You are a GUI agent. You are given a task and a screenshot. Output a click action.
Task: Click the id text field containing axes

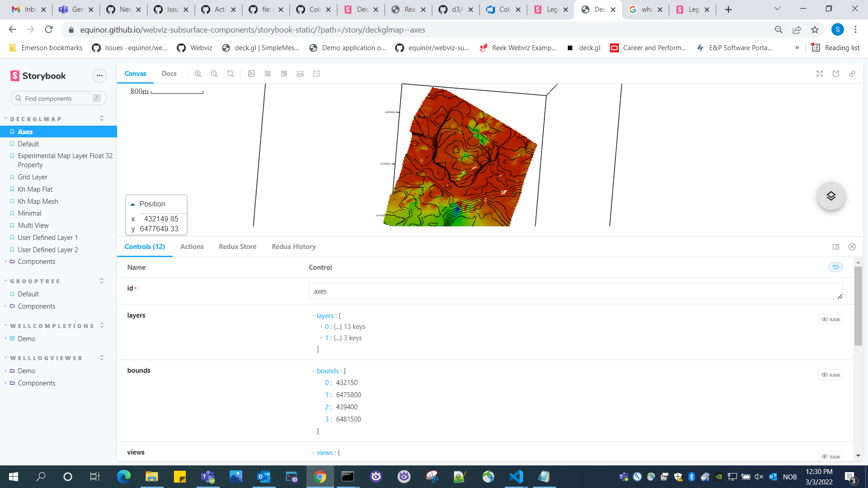(575, 291)
